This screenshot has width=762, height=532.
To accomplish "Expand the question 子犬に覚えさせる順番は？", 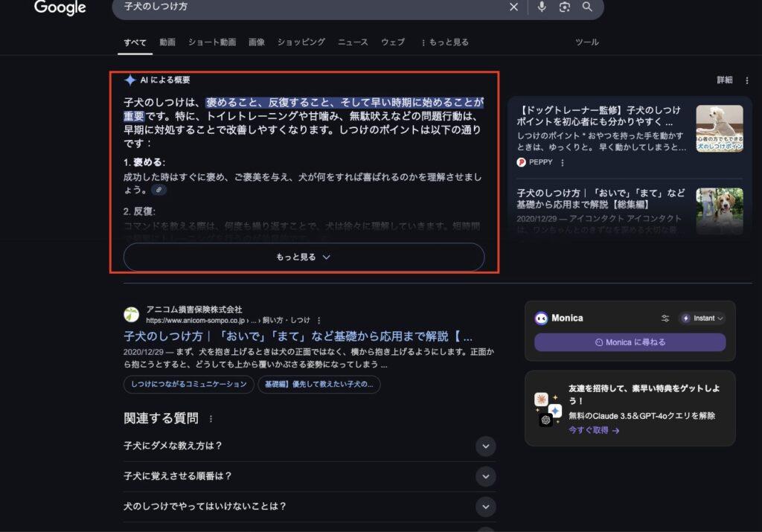I will pyautogui.click(x=309, y=476).
